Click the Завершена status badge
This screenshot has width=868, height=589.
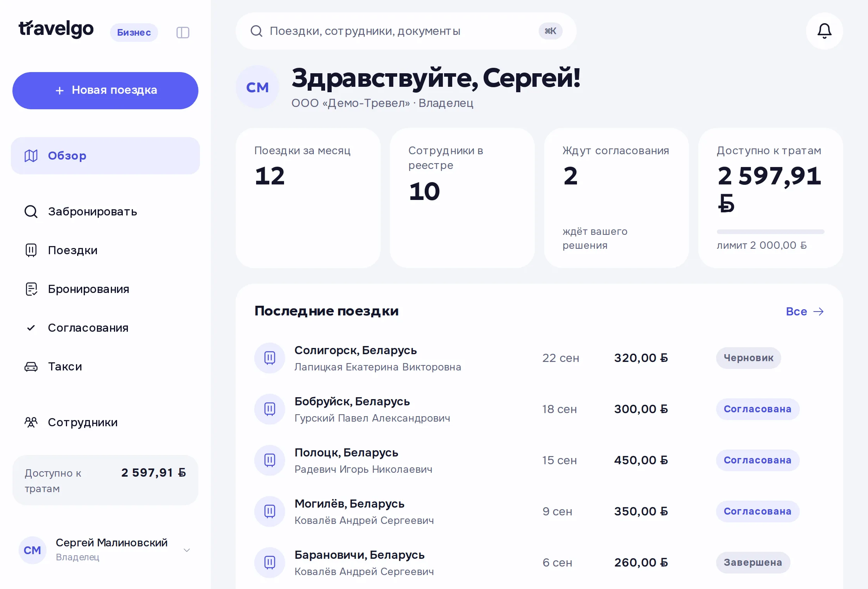pos(753,563)
